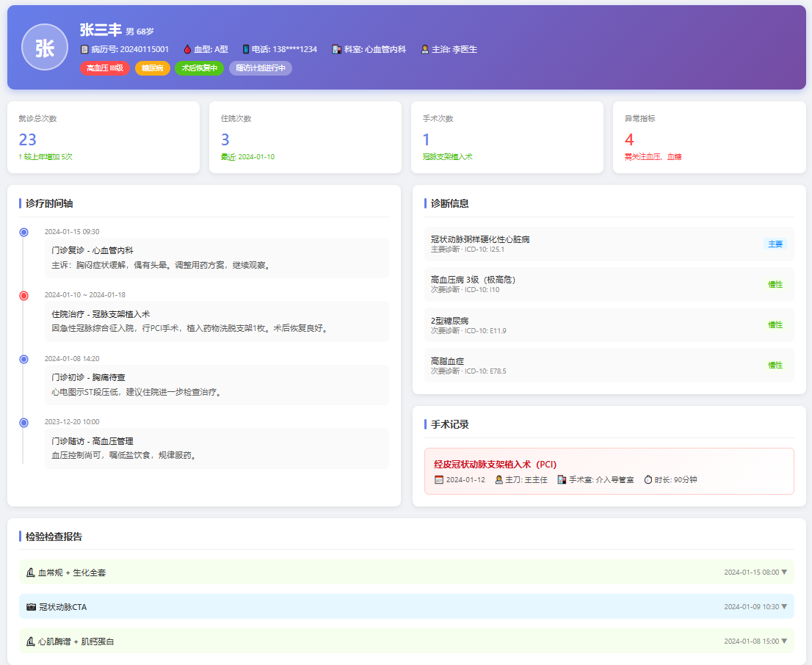The width and height of the screenshot is (812, 665).
Task: Click the 糖尿病 orange tag
Action: pyautogui.click(x=152, y=68)
